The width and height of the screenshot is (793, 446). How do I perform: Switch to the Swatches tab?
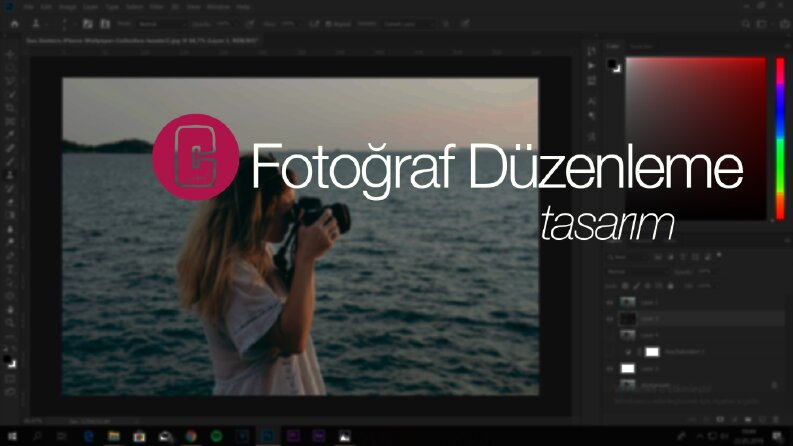[x=641, y=46]
